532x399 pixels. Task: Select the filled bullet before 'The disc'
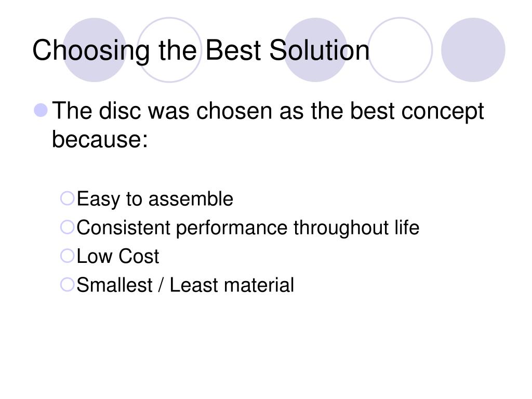point(41,110)
